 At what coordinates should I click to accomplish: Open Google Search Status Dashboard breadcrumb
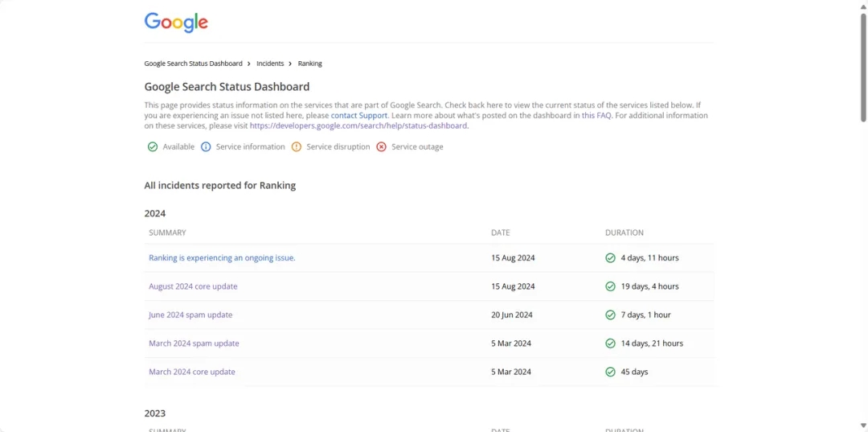pyautogui.click(x=193, y=64)
